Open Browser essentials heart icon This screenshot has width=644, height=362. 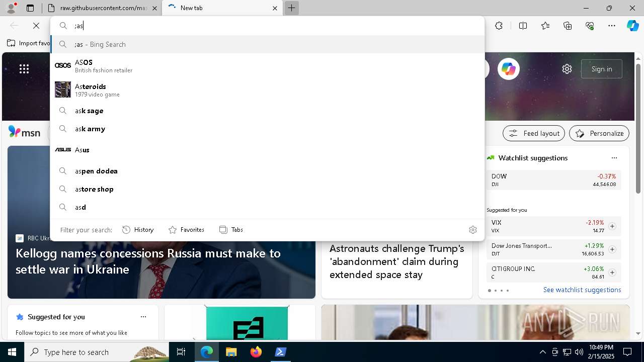point(590,26)
